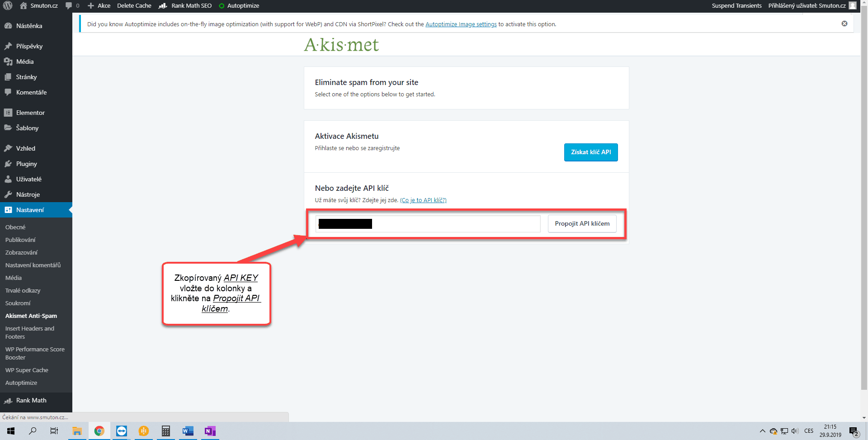
Task: Open TeamViewer from taskbar
Action: (121, 431)
